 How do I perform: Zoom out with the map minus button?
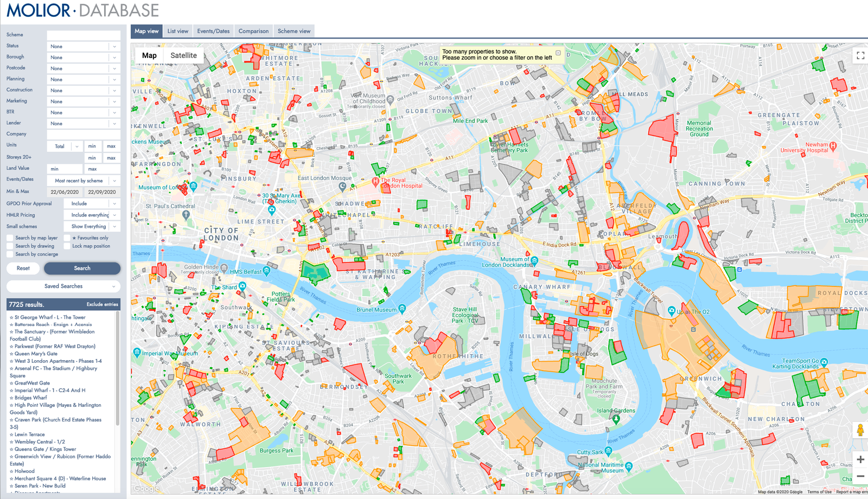pyautogui.click(x=860, y=476)
